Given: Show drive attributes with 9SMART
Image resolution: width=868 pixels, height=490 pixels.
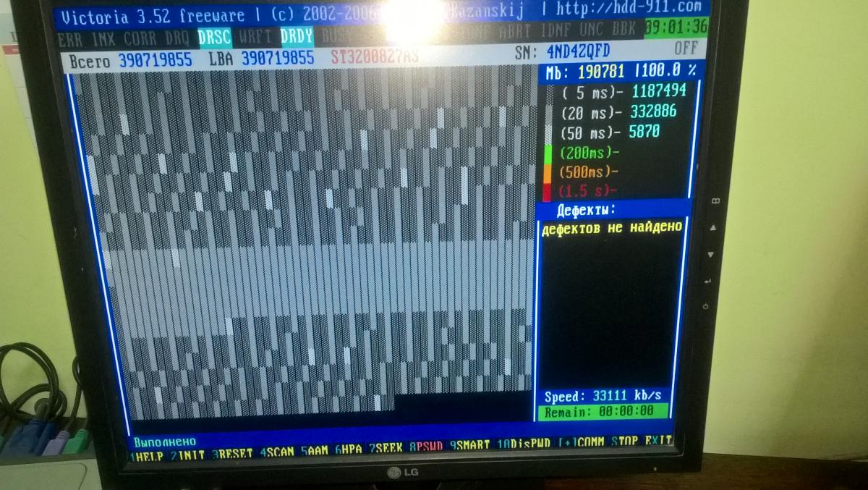Looking at the screenshot, I should click(x=469, y=446).
